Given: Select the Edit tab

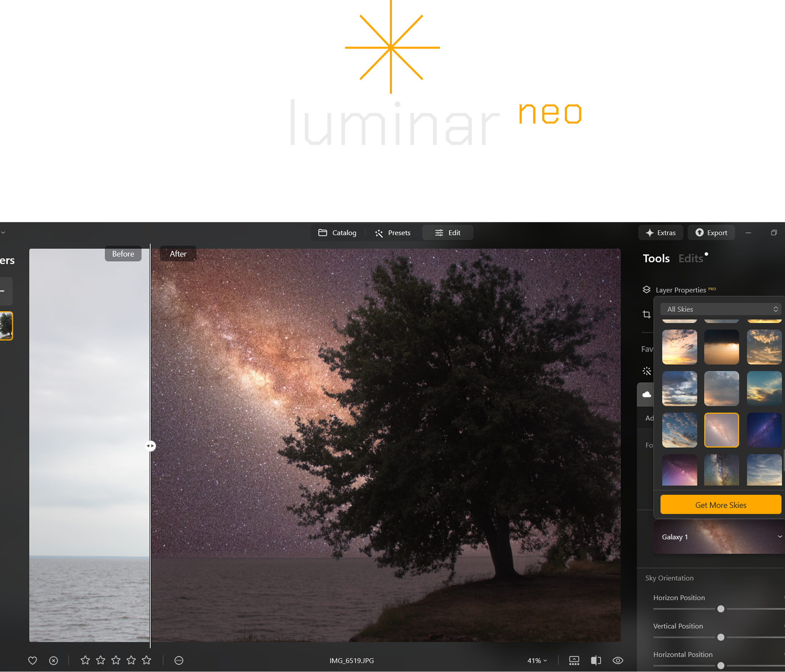Looking at the screenshot, I should pyautogui.click(x=448, y=233).
